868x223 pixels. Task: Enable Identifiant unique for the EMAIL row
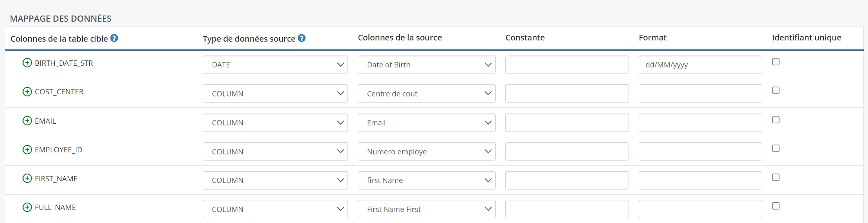[x=776, y=120]
